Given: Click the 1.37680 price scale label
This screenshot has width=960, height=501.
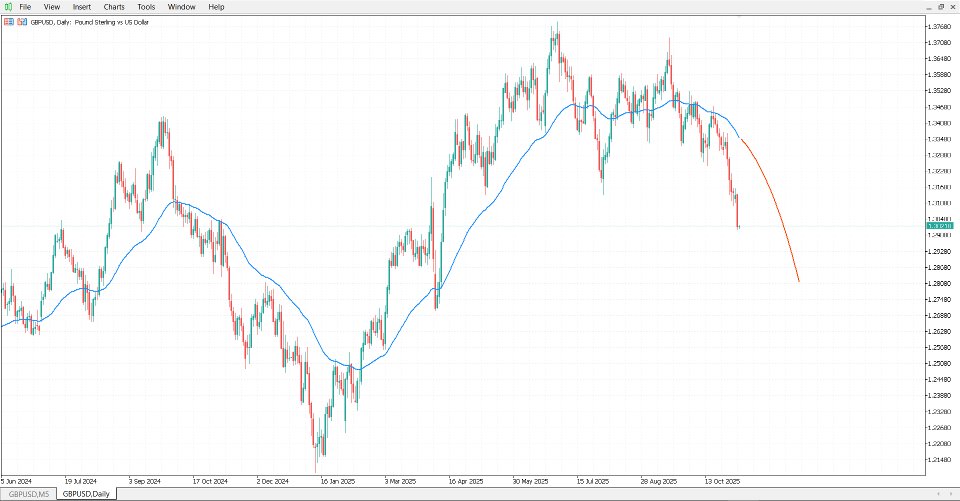Looking at the screenshot, I should pyautogui.click(x=938, y=26).
